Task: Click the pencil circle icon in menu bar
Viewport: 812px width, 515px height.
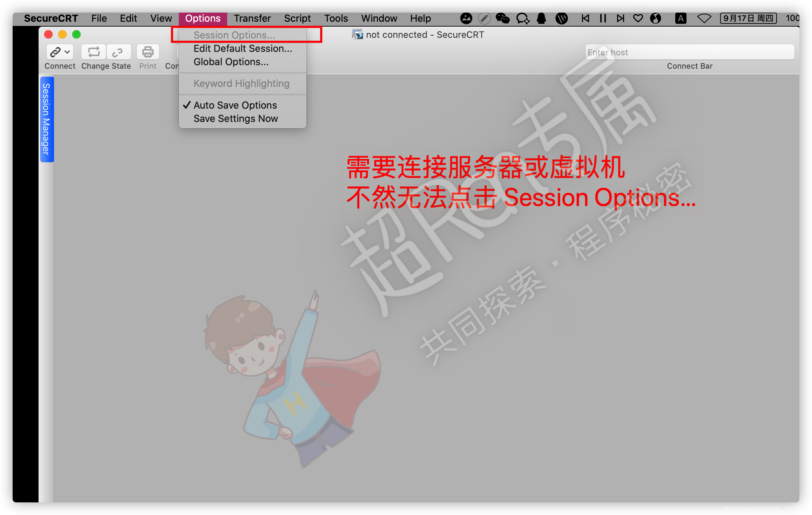Action: click(484, 18)
